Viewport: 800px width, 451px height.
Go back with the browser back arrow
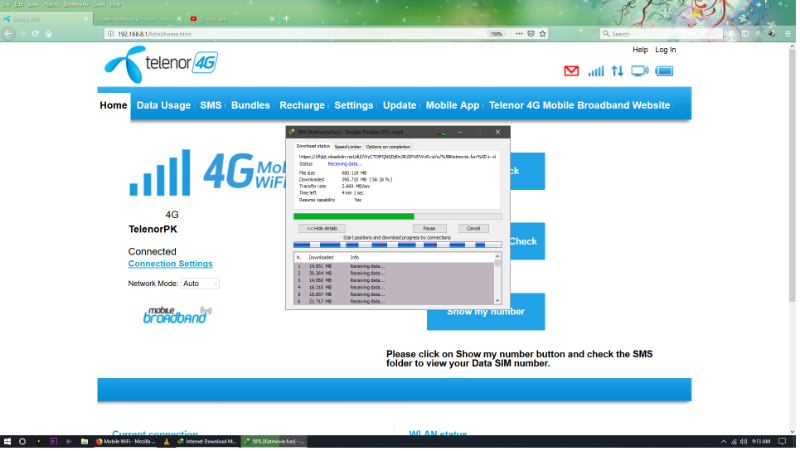pos(9,34)
